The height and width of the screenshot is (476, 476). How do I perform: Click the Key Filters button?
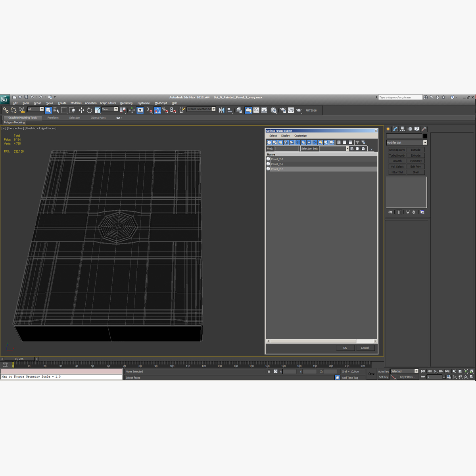tap(407, 377)
